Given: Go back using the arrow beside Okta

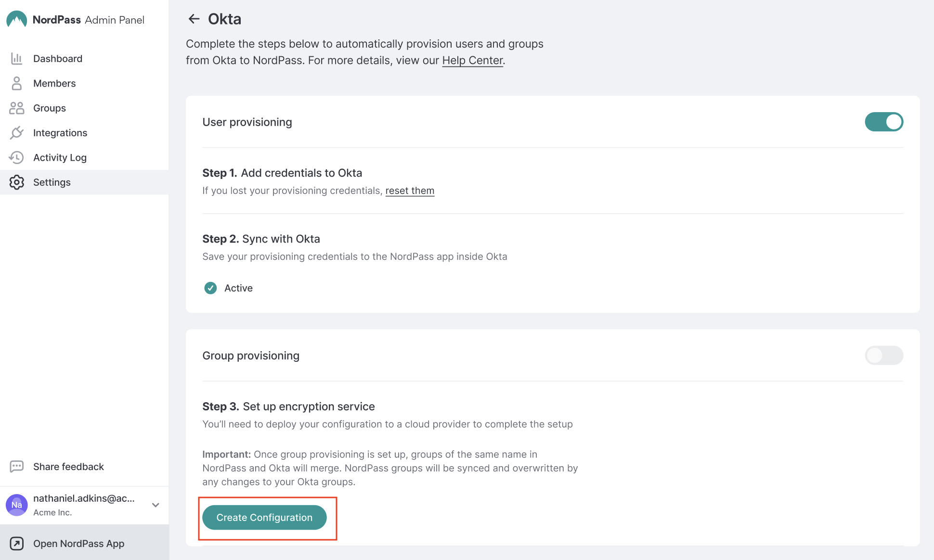Looking at the screenshot, I should pos(194,19).
